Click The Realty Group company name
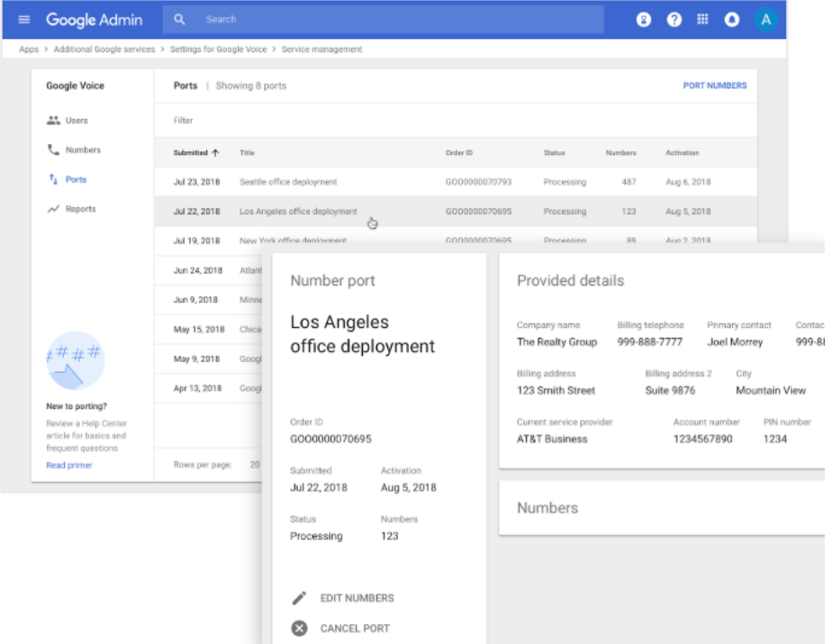Screen dimensions: 832x644 coord(556,342)
